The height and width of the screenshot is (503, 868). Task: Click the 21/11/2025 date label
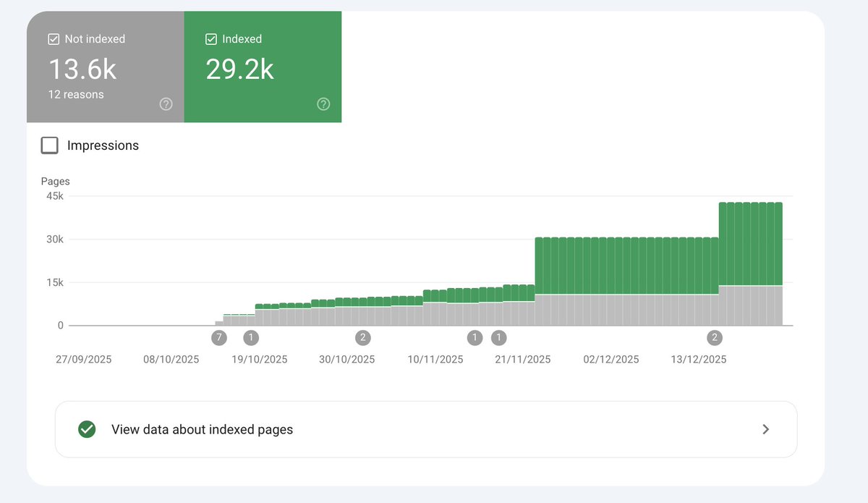[523, 359]
